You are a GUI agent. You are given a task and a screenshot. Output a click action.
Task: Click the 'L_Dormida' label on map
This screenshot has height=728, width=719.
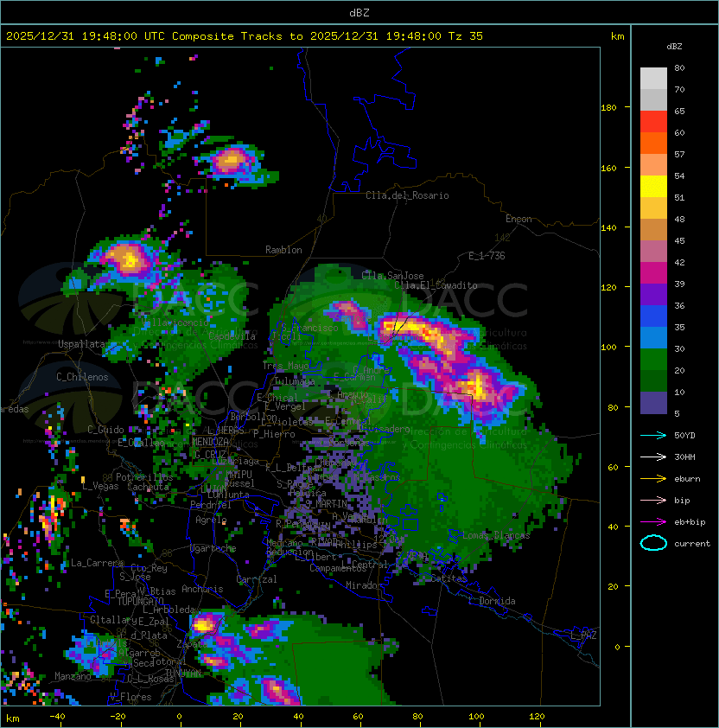coord(492,601)
